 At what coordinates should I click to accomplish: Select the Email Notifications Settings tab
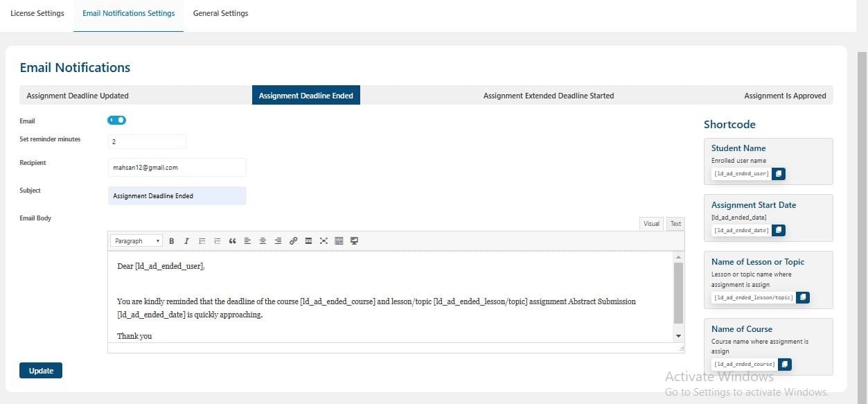click(129, 13)
